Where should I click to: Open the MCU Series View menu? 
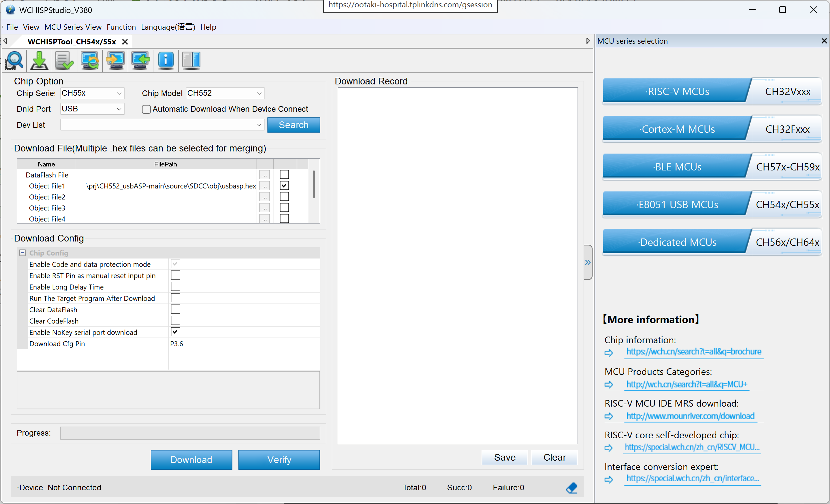tap(73, 27)
